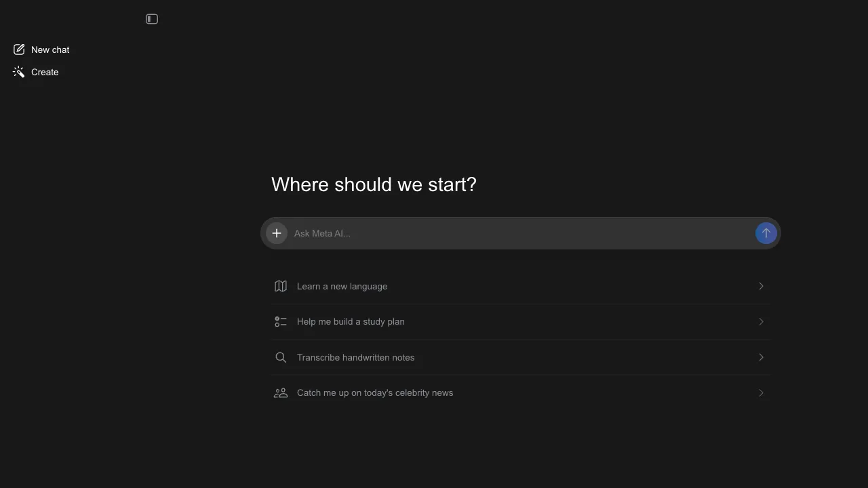Send the message with the blue arrow button
Viewport: 868px width, 488px height.
click(766, 233)
